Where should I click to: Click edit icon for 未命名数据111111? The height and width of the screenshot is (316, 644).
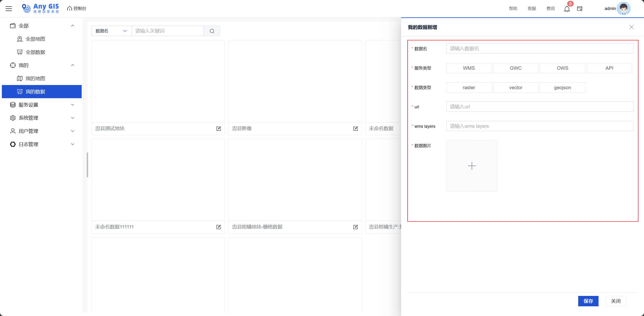[x=219, y=227]
